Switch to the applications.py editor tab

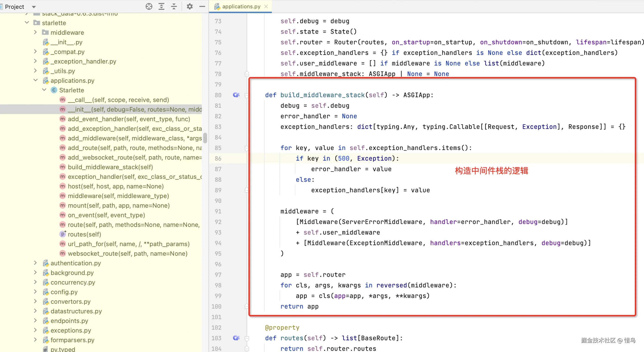click(241, 6)
